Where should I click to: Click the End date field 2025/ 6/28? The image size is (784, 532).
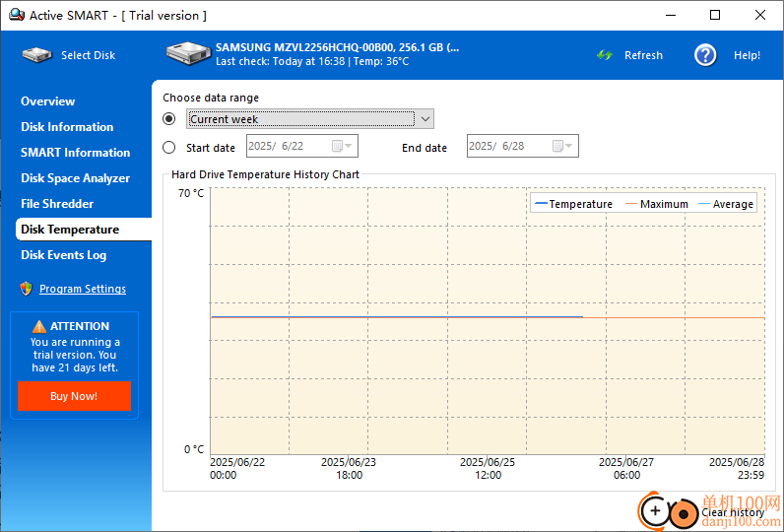point(522,146)
